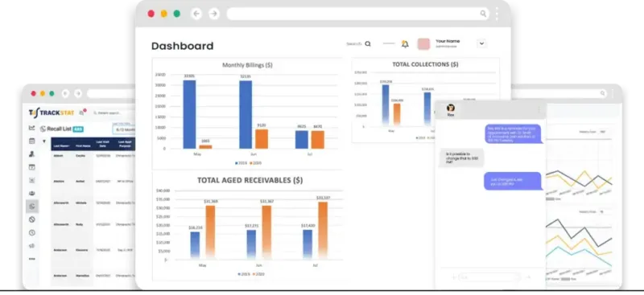The image size is (644, 295).
Task: Click the Monthly Billings ($) chart title
Action: 247,65
